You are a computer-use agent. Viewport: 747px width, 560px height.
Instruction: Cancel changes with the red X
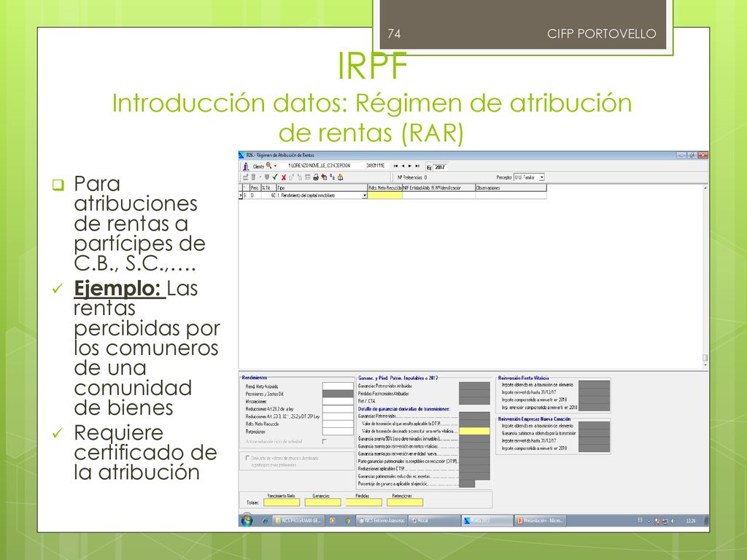pos(284,177)
